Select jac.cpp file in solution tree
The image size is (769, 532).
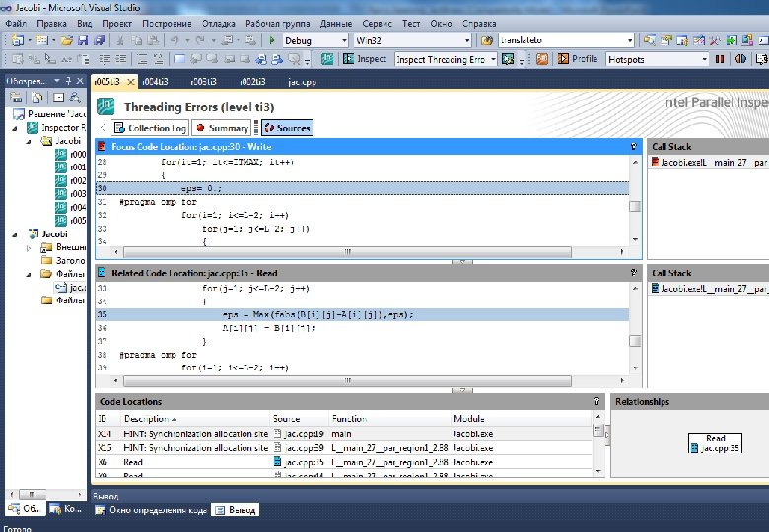[x=70, y=287]
